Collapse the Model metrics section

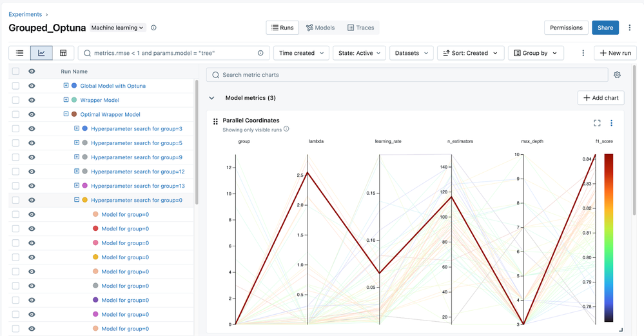[211, 98]
